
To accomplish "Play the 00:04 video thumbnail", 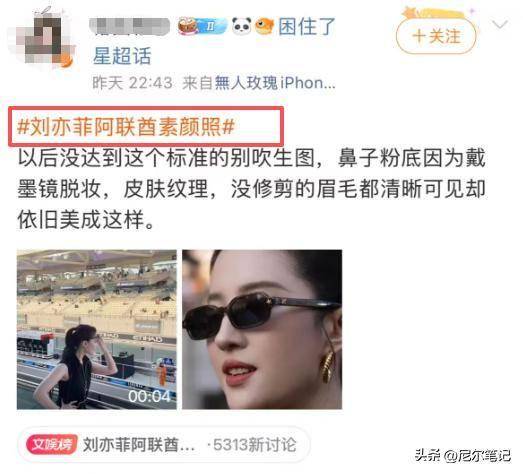I will click(x=97, y=329).
